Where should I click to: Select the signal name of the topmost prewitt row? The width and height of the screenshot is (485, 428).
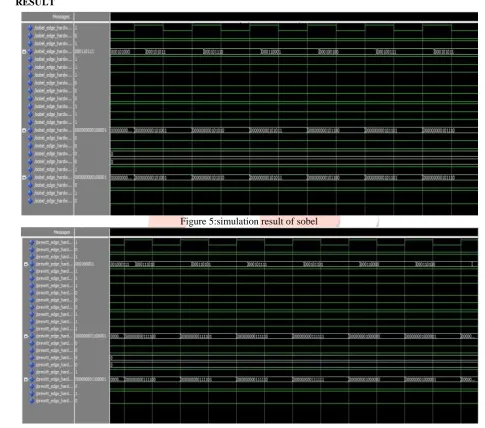pyautogui.click(x=54, y=242)
